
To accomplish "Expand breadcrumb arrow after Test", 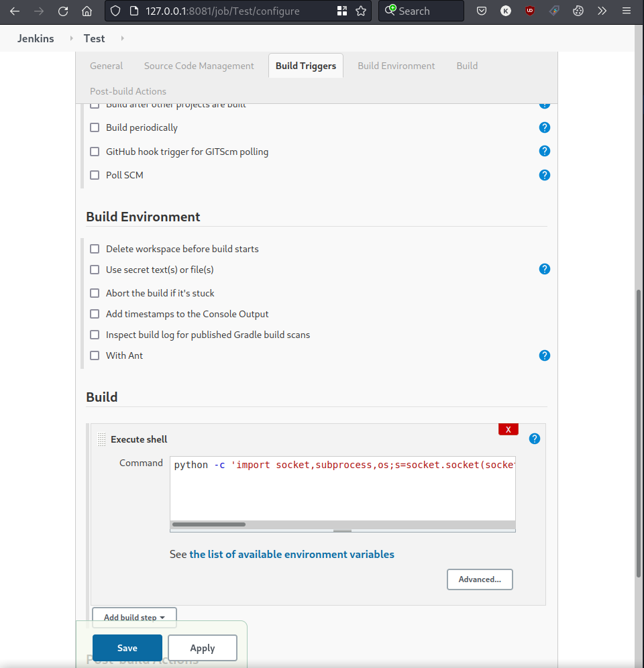I will pyautogui.click(x=122, y=38).
